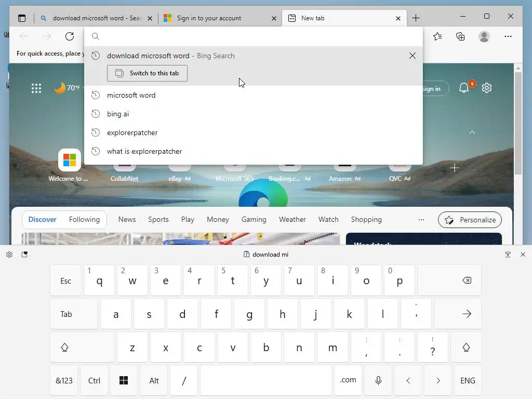Open the News category
Screen dimensions: 532x399
pos(127,220)
